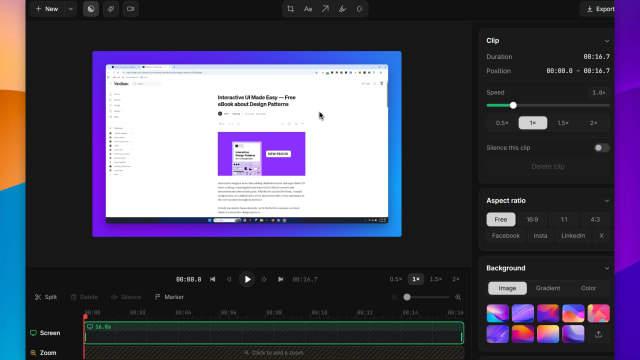Choose the Facebook aspect preset
The image size is (640, 360).
coord(506,236)
